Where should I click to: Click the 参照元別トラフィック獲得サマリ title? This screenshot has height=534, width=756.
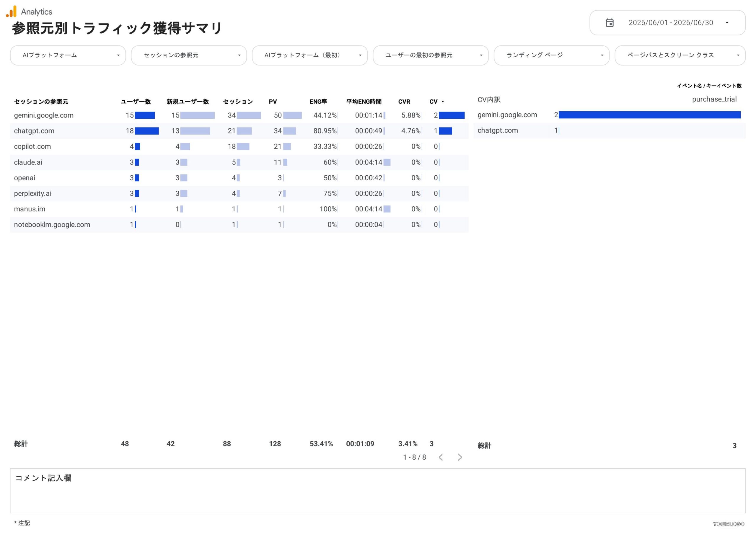pos(117,28)
